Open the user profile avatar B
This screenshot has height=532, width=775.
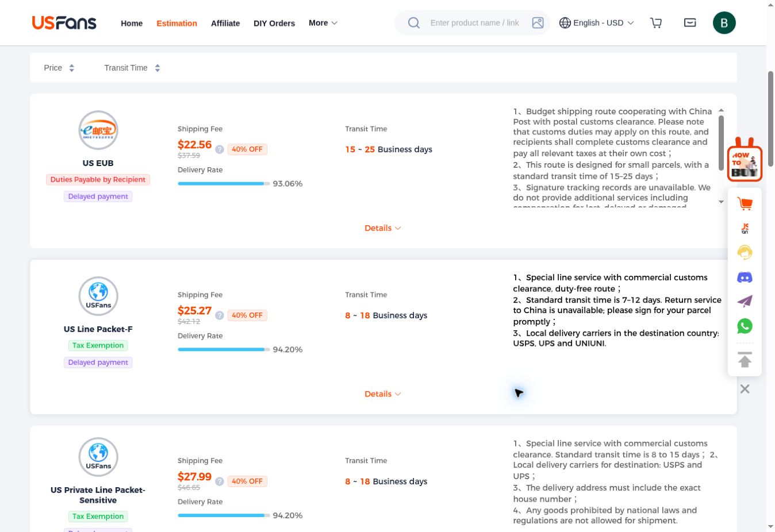tap(724, 23)
